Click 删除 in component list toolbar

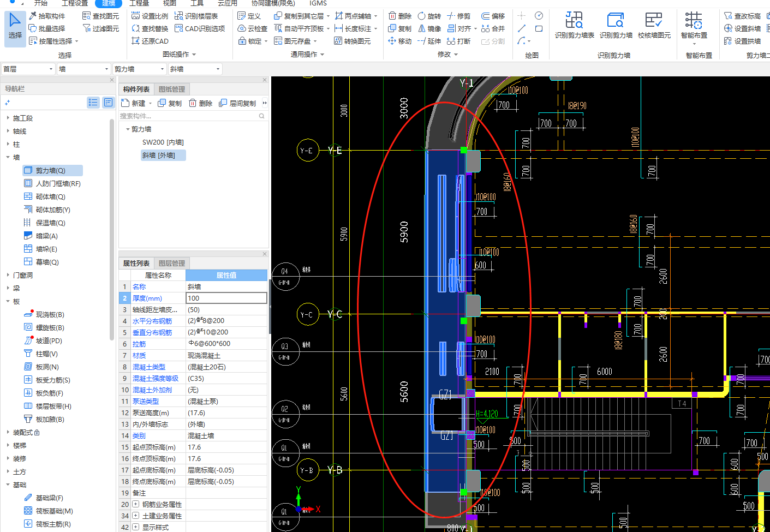point(200,103)
